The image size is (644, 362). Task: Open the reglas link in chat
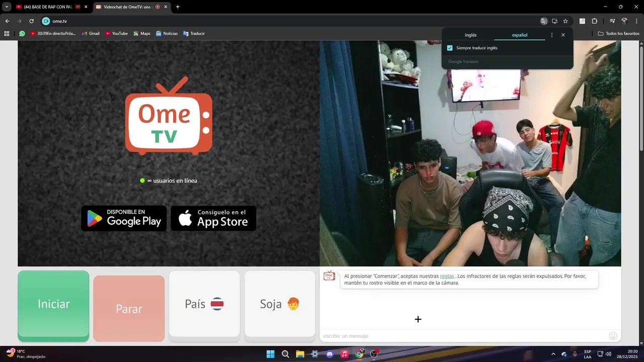447,276
